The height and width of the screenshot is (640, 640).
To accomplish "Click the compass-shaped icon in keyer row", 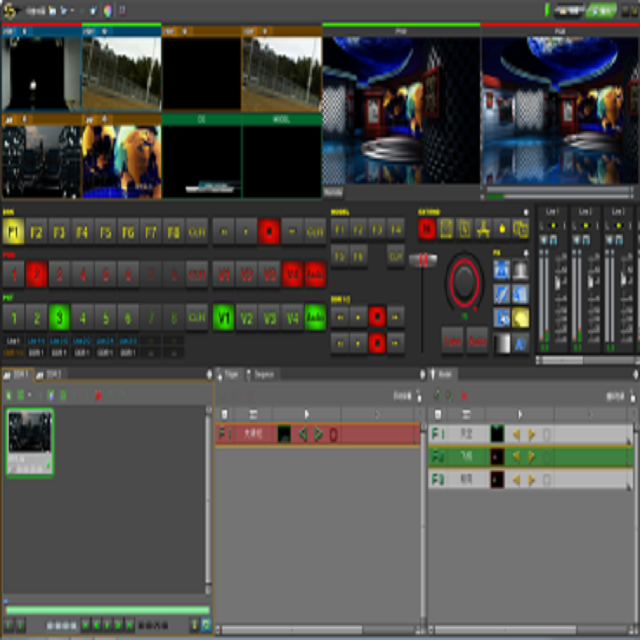I will (x=483, y=229).
